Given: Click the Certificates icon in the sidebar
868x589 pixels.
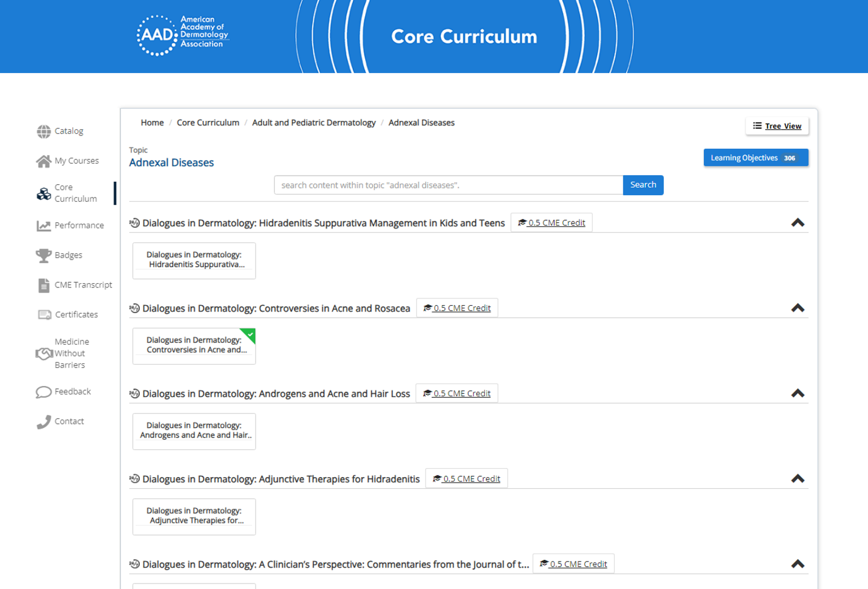Looking at the screenshot, I should pyautogui.click(x=44, y=315).
